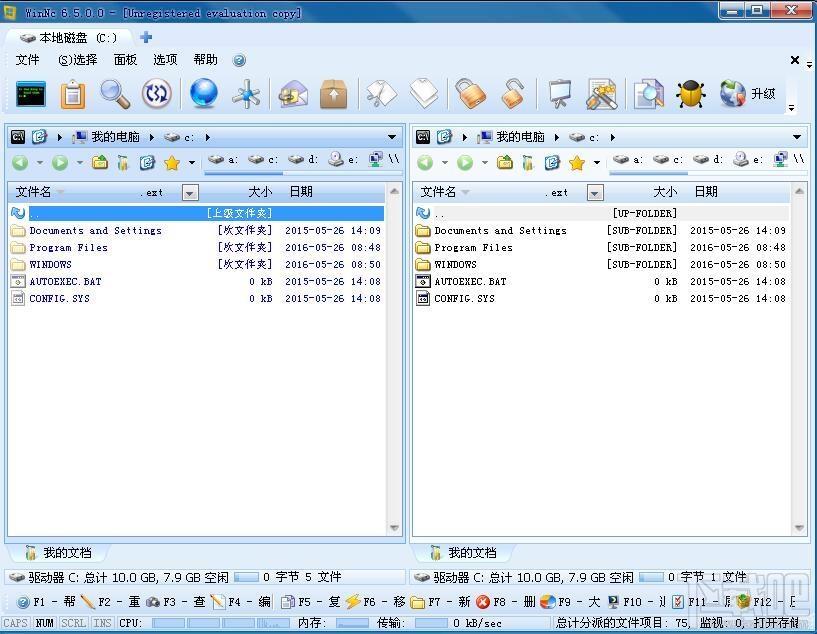Open 我的文档 tab under right panel

(465, 553)
